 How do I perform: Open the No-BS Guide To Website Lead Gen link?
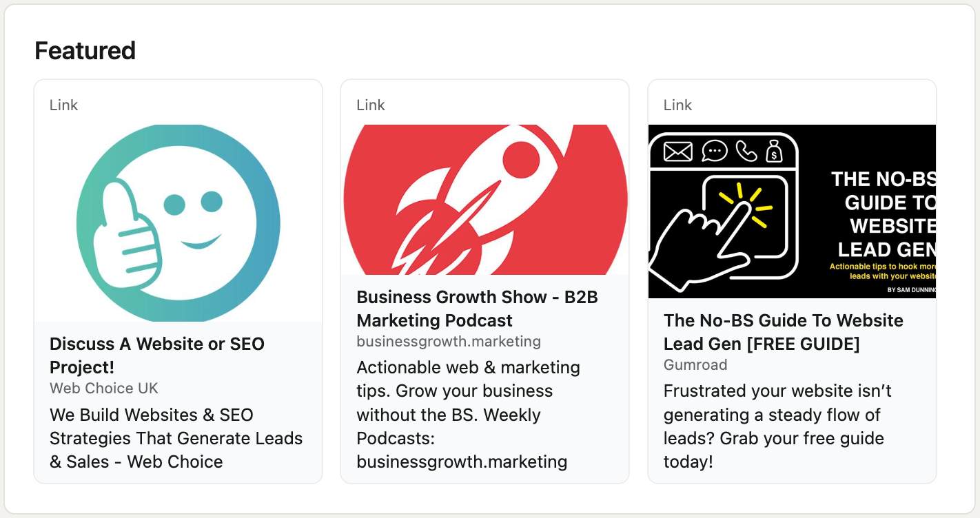(x=783, y=332)
